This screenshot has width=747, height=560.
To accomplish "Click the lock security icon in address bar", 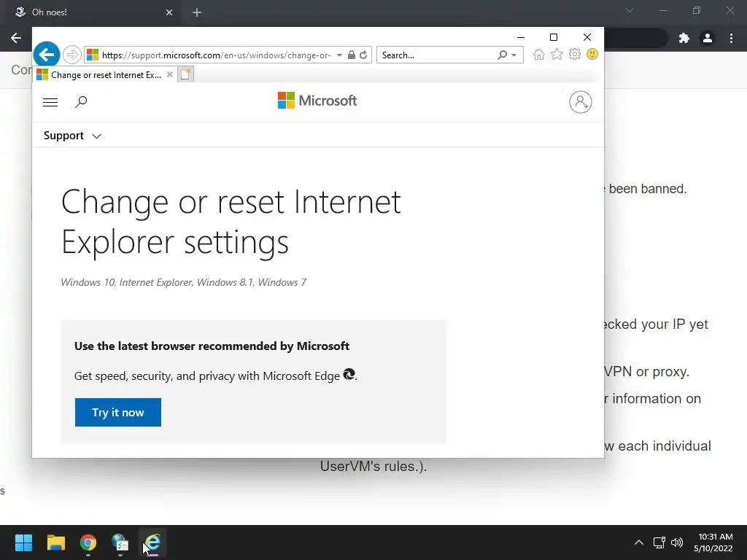I will (x=352, y=55).
